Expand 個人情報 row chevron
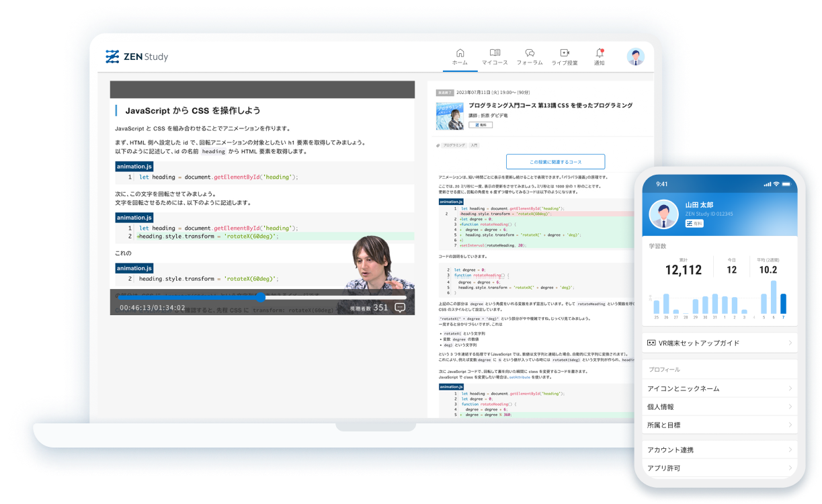 (x=790, y=407)
